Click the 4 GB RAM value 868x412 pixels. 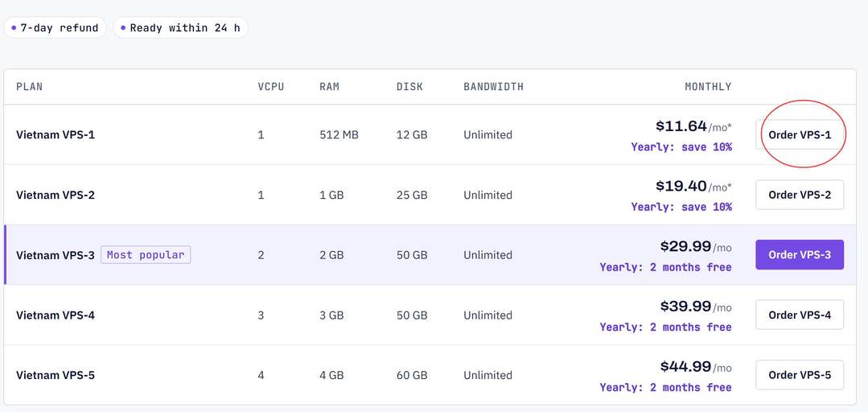[331, 376]
